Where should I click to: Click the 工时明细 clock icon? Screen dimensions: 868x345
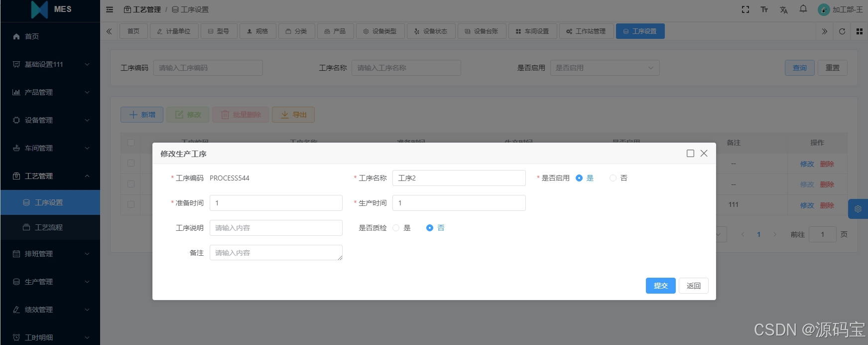pos(16,338)
